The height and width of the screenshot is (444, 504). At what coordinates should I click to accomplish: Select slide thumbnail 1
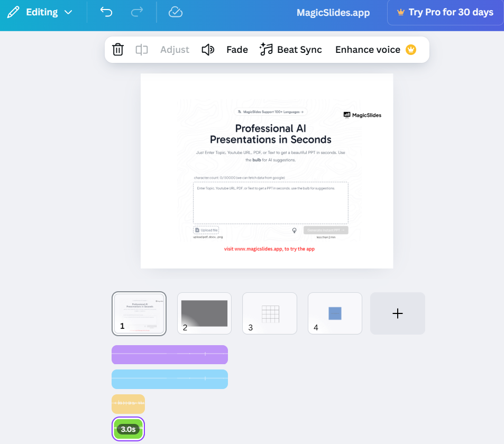[139, 313]
